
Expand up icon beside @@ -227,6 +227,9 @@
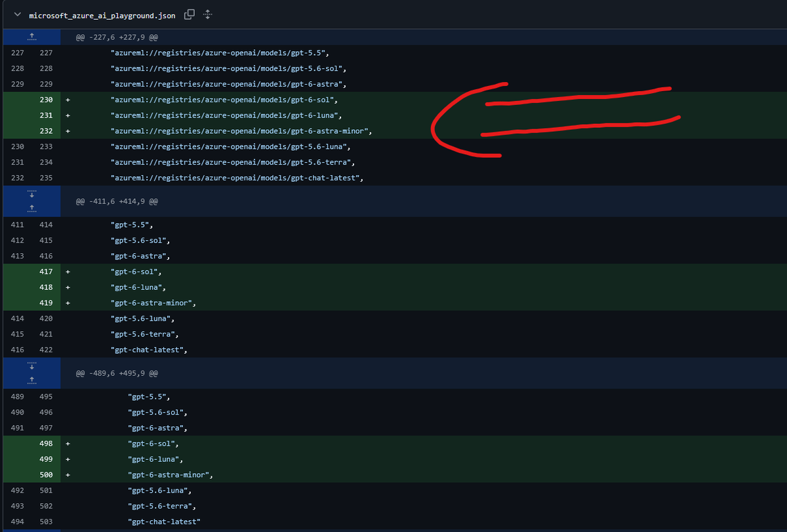point(31,37)
